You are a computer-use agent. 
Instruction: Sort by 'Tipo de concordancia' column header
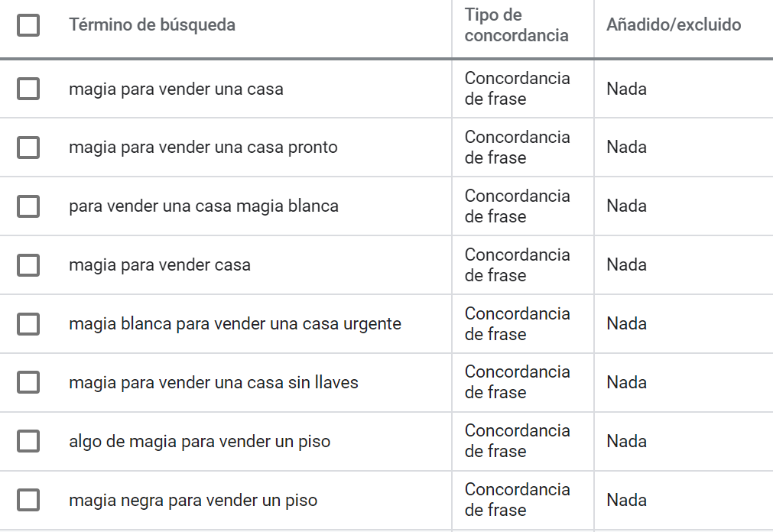coord(516,25)
